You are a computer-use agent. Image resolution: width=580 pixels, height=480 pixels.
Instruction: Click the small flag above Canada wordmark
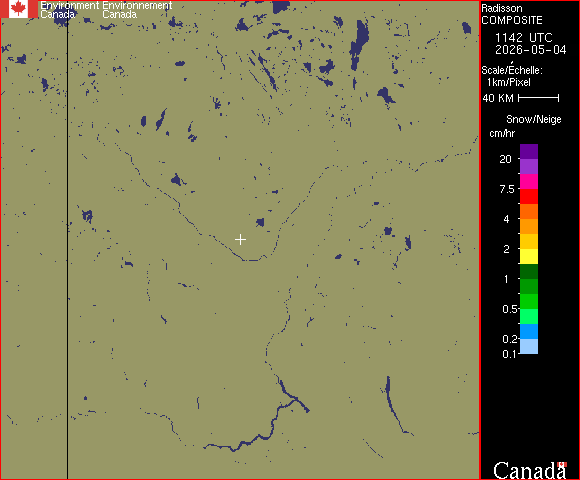click(562, 464)
